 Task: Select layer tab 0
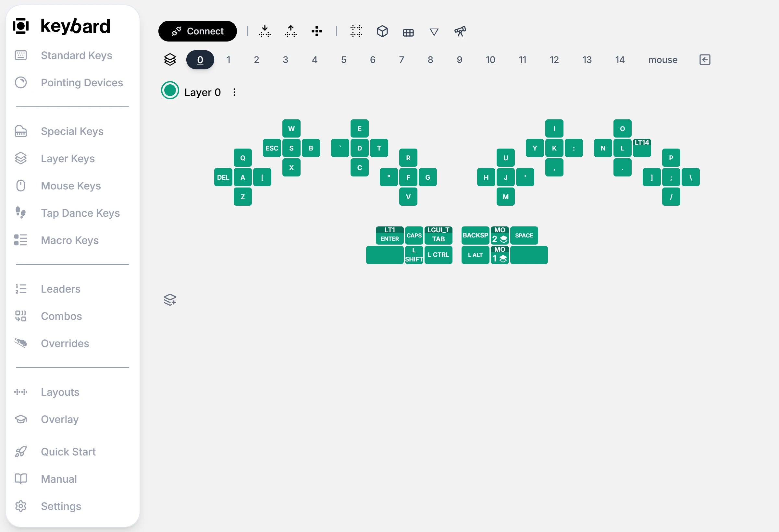click(200, 60)
